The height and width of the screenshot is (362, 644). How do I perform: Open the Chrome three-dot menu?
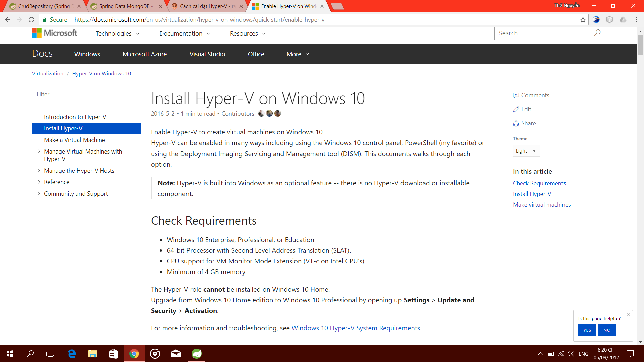click(636, 20)
